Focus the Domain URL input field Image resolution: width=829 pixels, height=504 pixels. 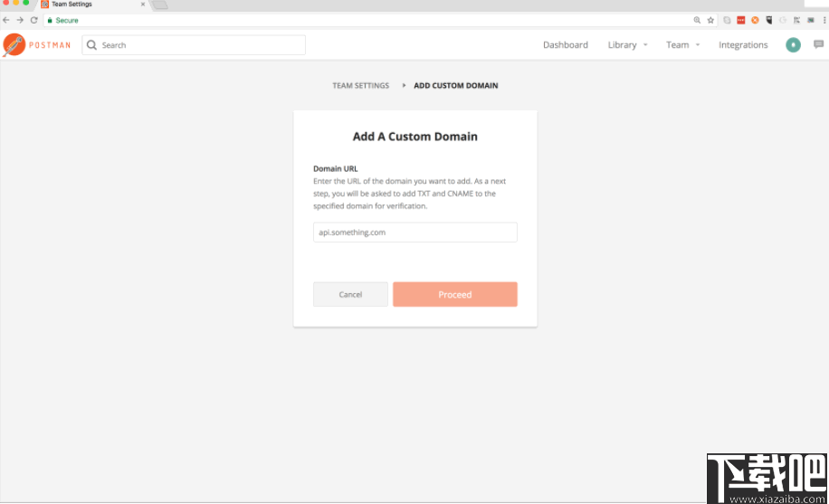pos(415,233)
